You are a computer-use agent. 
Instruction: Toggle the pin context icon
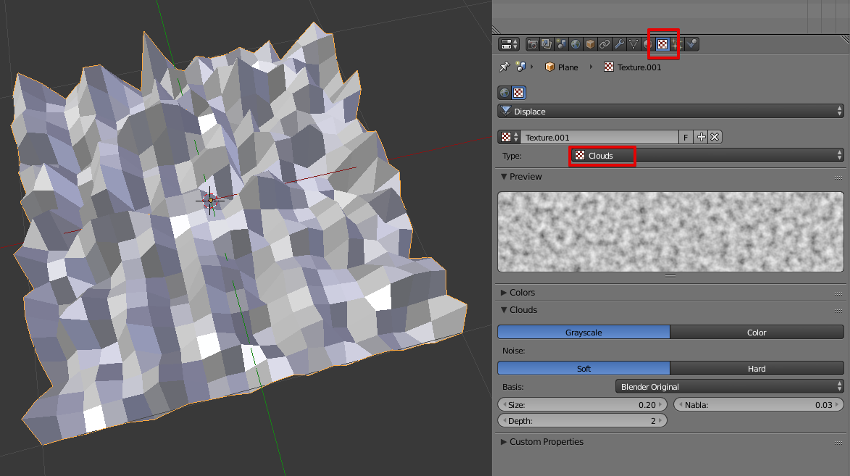pos(504,67)
